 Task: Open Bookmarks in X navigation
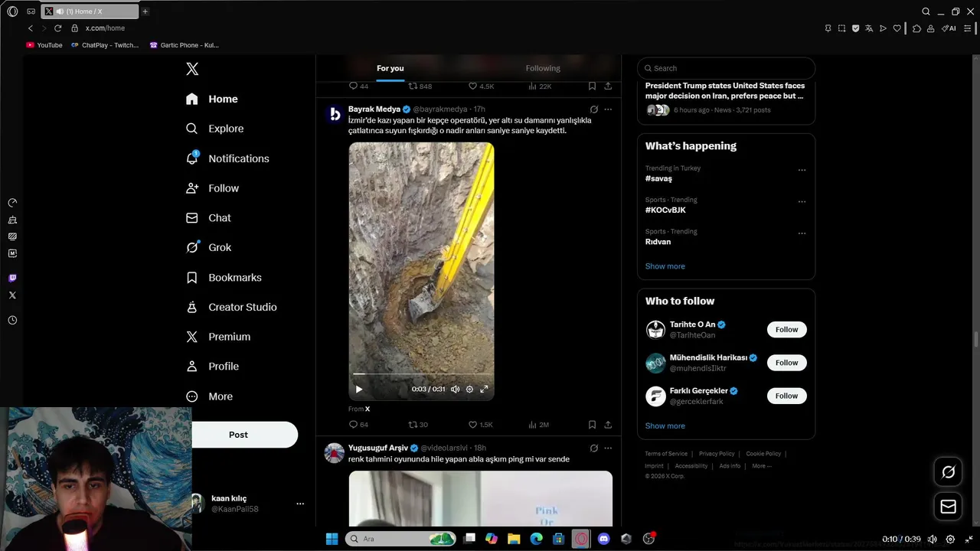tap(224, 277)
